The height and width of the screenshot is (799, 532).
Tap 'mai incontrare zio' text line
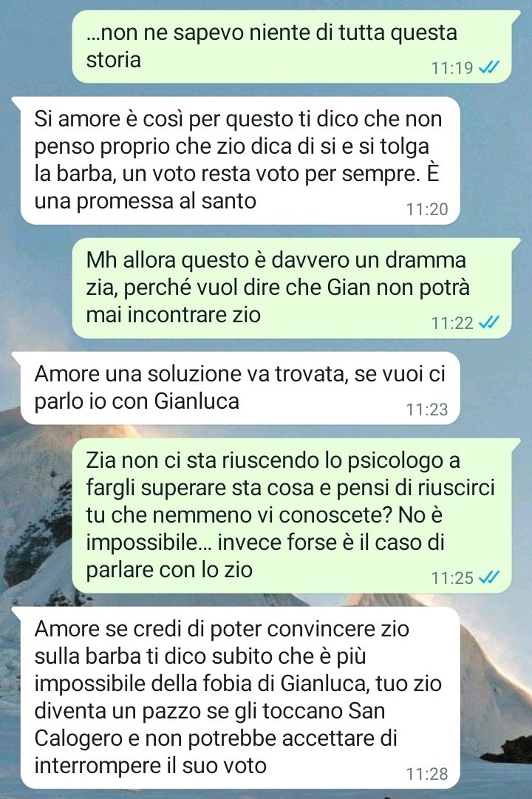point(173,314)
